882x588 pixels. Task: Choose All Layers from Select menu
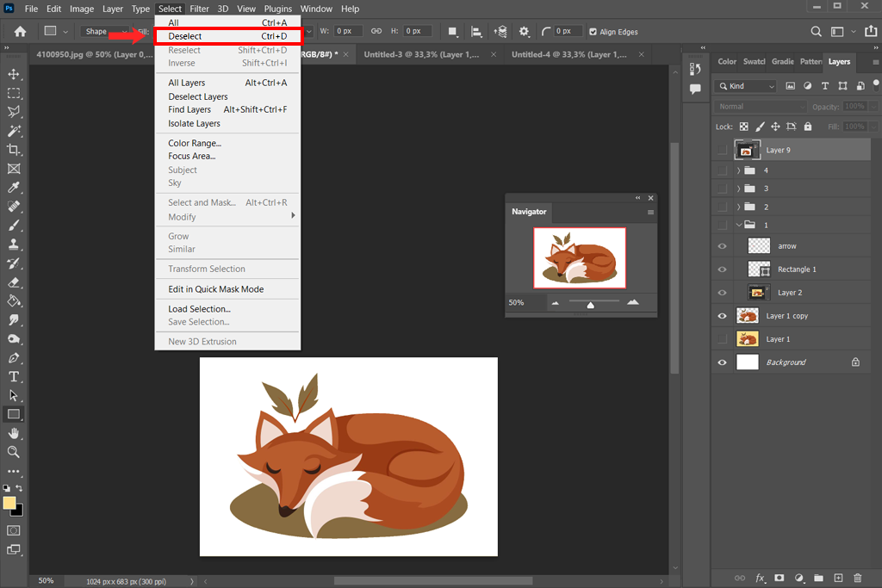[x=227, y=83]
